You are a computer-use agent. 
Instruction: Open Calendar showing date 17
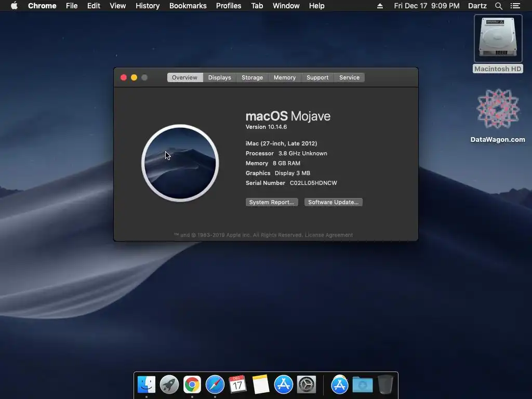click(x=237, y=384)
